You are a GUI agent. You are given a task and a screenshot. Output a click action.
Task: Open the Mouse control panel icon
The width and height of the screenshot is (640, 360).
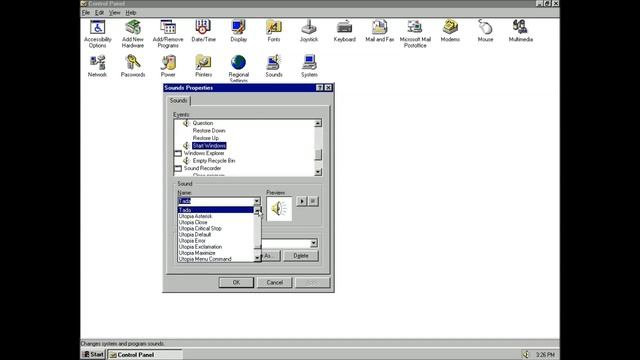point(485,31)
